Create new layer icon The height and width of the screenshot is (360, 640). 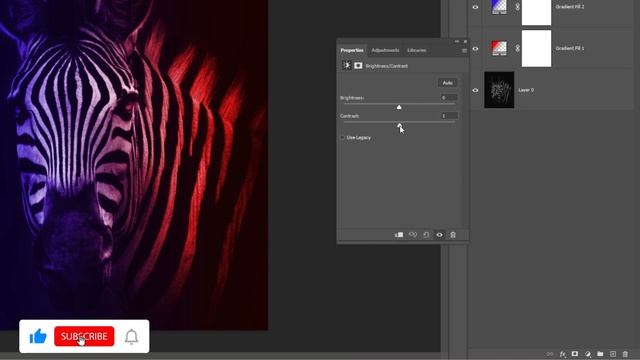pyautogui.click(x=613, y=354)
